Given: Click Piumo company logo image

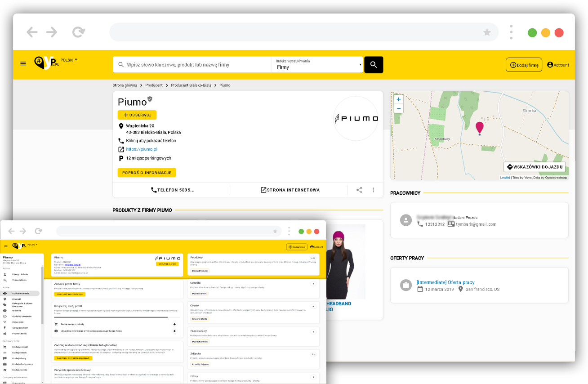Looking at the screenshot, I should point(356,118).
